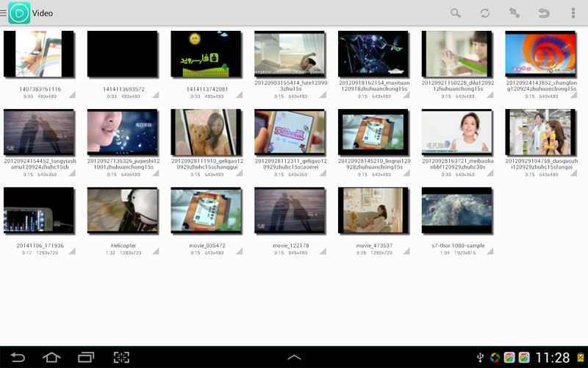588x368 pixels.
Task: Tap the battery indicator icon
Action: [x=581, y=357]
